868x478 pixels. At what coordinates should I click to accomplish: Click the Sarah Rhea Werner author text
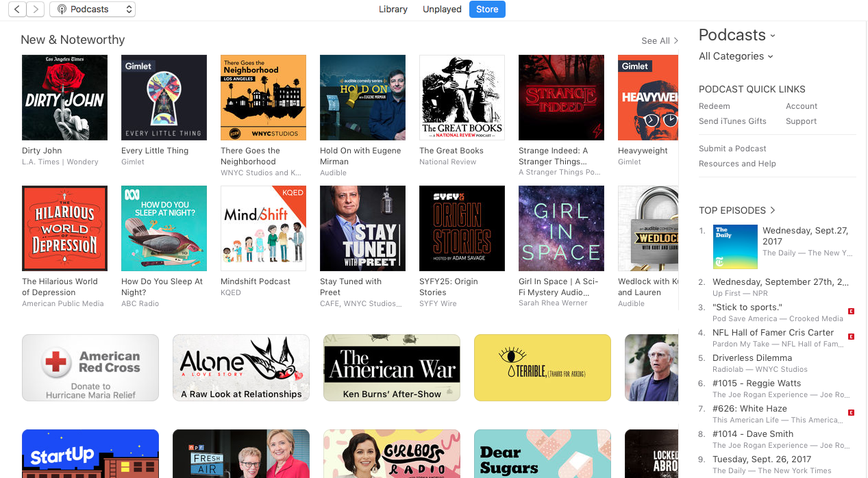coord(553,303)
